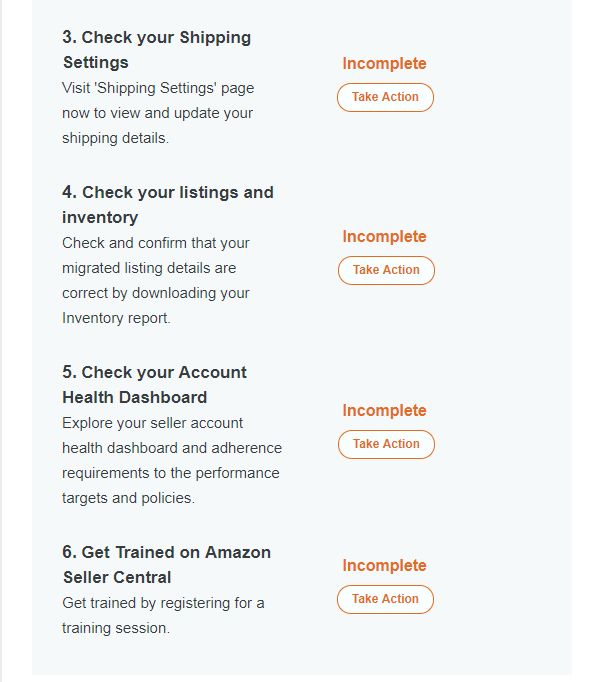596x682 pixels.
Task: Click the 'registering for a training session' text
Action: (x=163, y=615)
